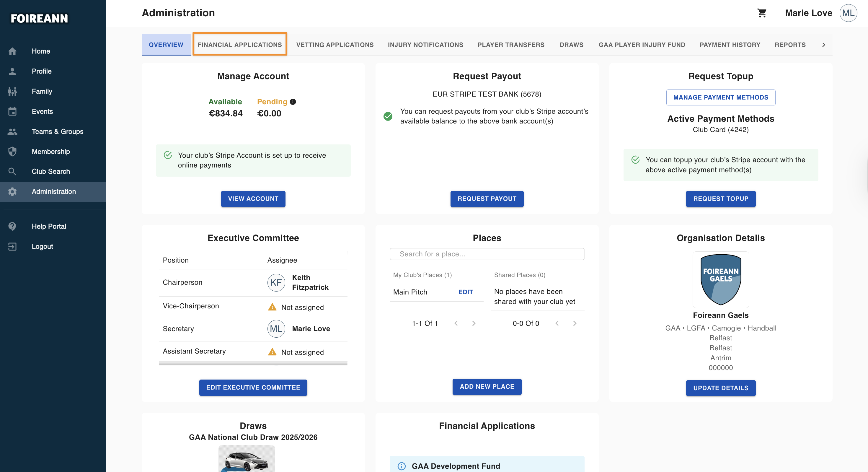Click the Search for a place field
This screenshot has width=868, height=472.
tap(487, 254)
